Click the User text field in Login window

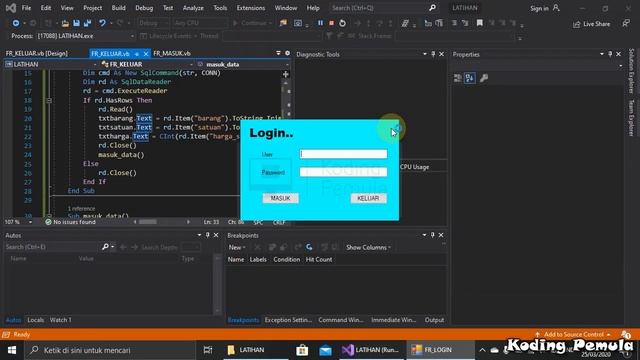[343, 154]
